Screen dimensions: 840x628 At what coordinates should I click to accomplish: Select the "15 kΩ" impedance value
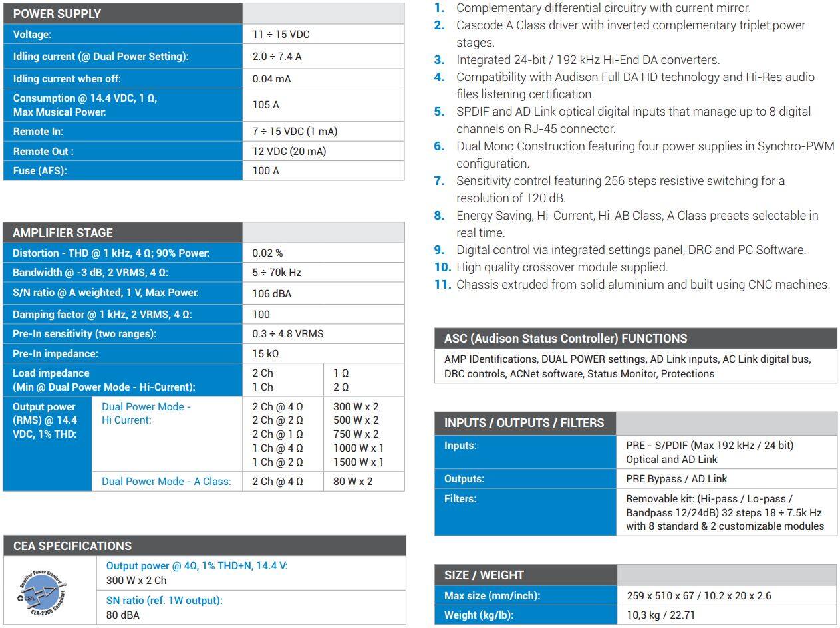click(x=266, y=353)
